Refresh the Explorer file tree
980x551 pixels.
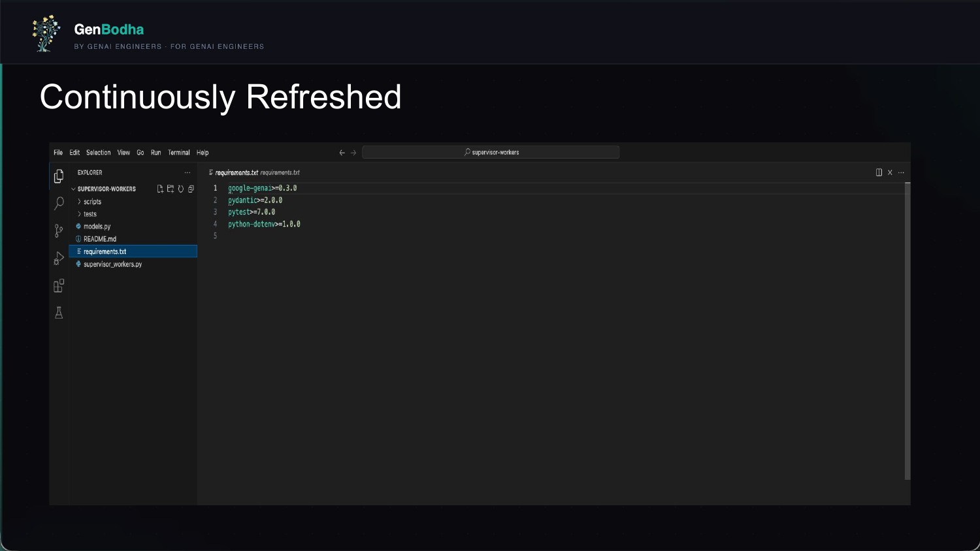click(x=181, y=189)
